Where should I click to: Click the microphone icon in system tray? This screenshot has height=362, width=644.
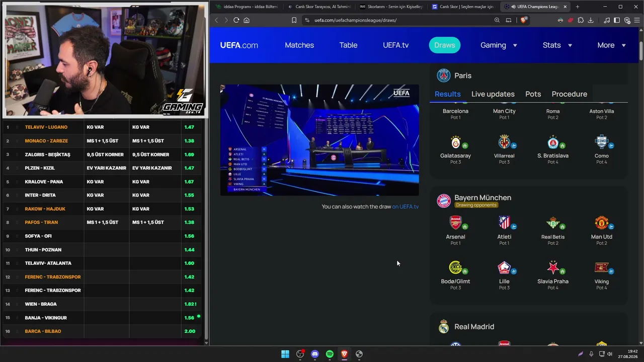pyautogui.click(x=591, y=354)
